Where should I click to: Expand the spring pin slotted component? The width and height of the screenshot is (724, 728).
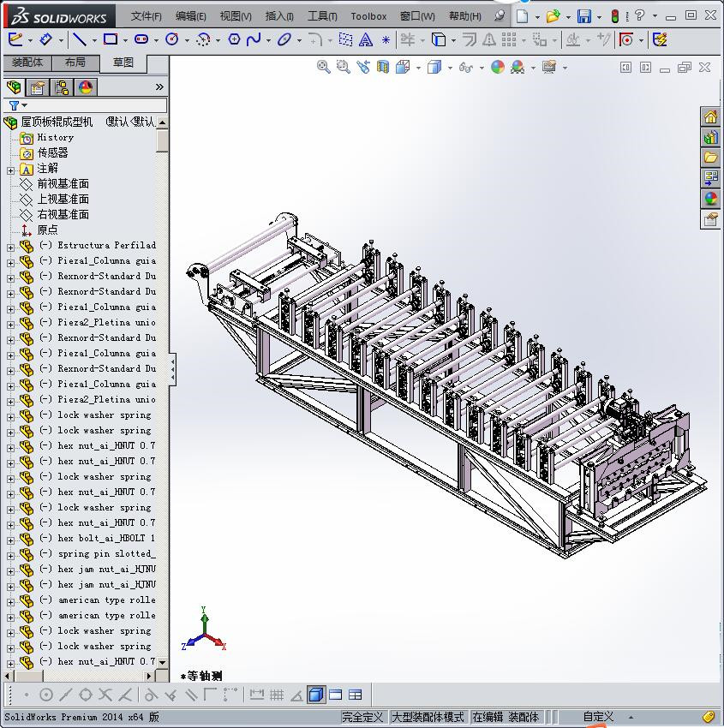[10, 556]
